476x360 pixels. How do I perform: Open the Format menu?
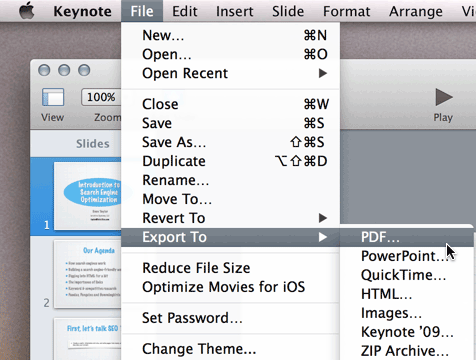tap(347, 11)
